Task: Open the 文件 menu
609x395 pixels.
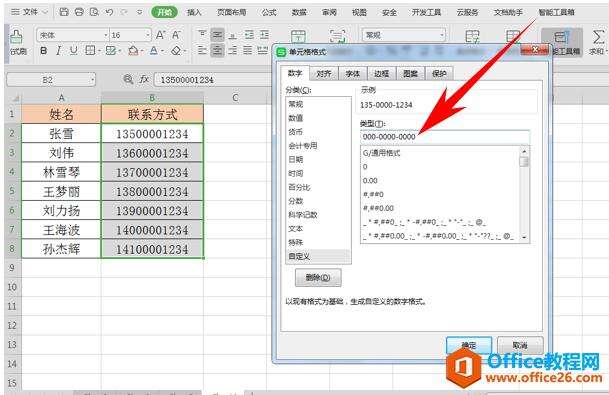Action: pos(30,12)
